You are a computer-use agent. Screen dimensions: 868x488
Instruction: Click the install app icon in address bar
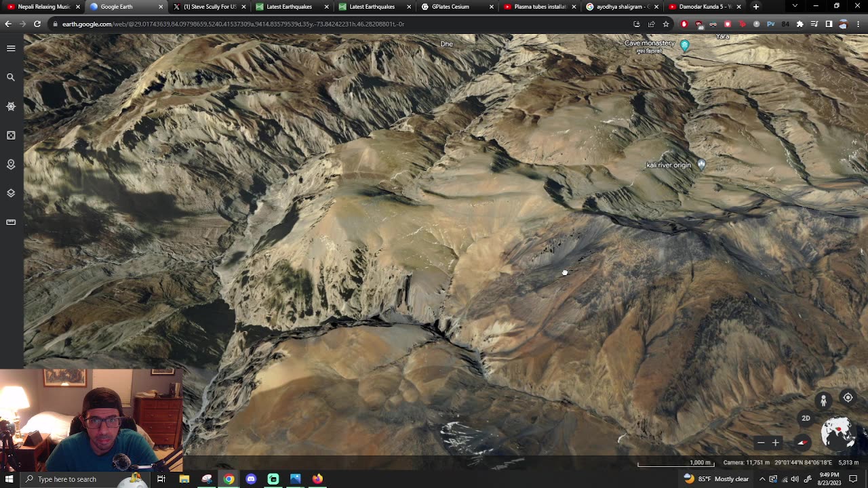coord(637,24)
